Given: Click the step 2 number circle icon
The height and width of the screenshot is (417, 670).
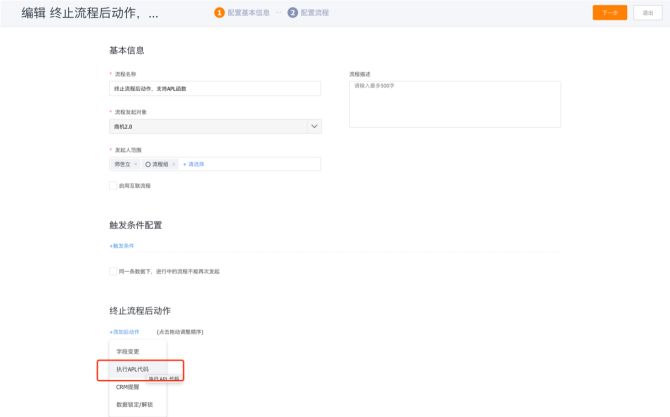Looking at the screenshot, I should (x=292, y=13).
